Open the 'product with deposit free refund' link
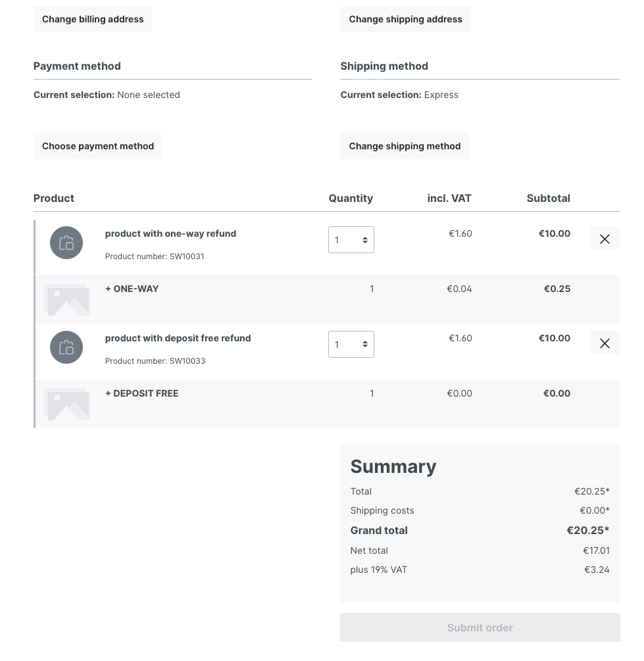 coord(178,338)
